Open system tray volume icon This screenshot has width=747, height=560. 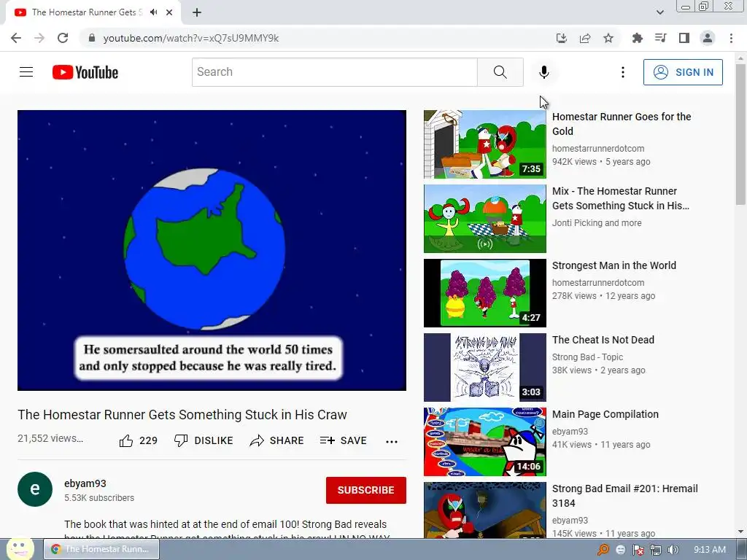coord(673,550)
